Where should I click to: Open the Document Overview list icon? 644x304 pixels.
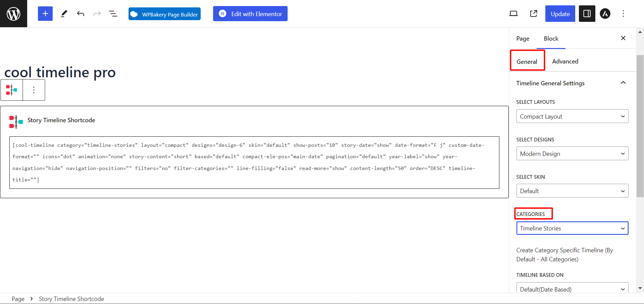coord(113,14)
